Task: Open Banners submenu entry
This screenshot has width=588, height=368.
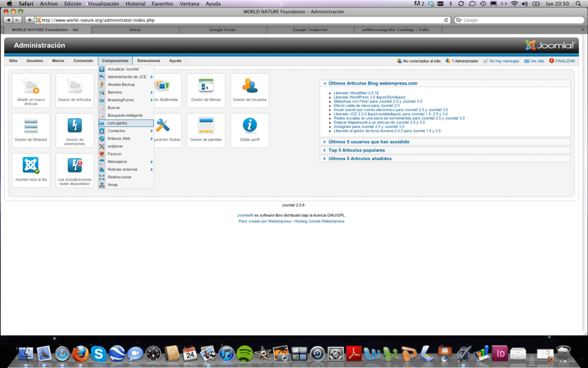Action: tap(126, 93)
